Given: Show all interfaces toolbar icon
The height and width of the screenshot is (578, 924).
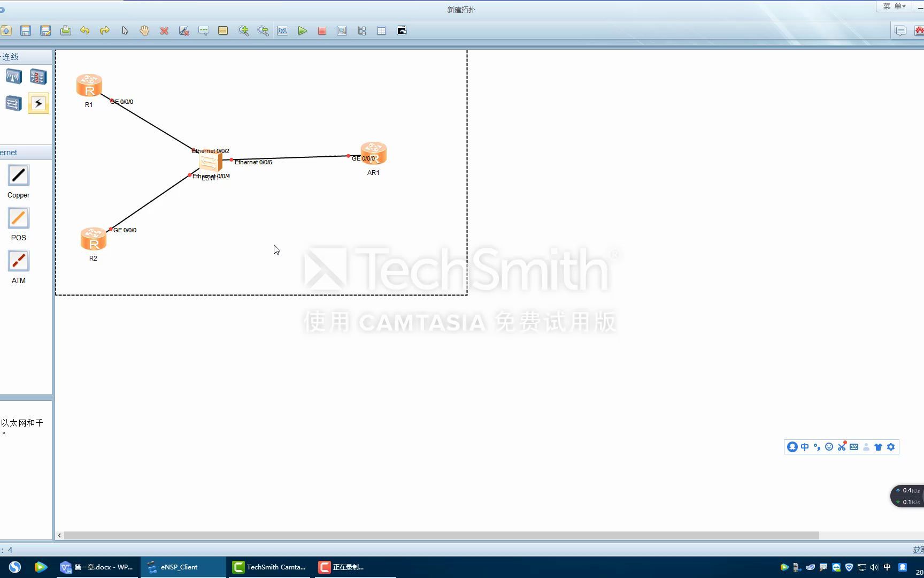Looking at the screenshot, I should click(x=362, y=31).
